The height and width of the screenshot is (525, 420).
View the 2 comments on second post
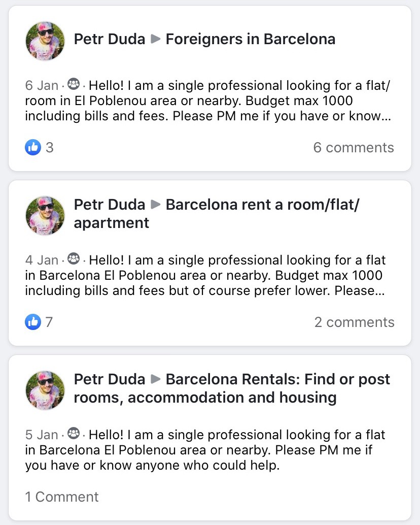[x=354, y=322]
